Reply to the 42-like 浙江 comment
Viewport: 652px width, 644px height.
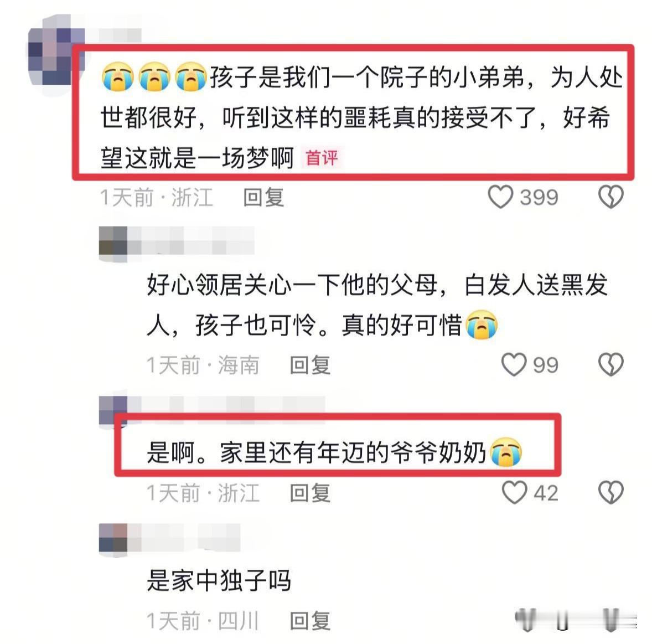[310, 493]
